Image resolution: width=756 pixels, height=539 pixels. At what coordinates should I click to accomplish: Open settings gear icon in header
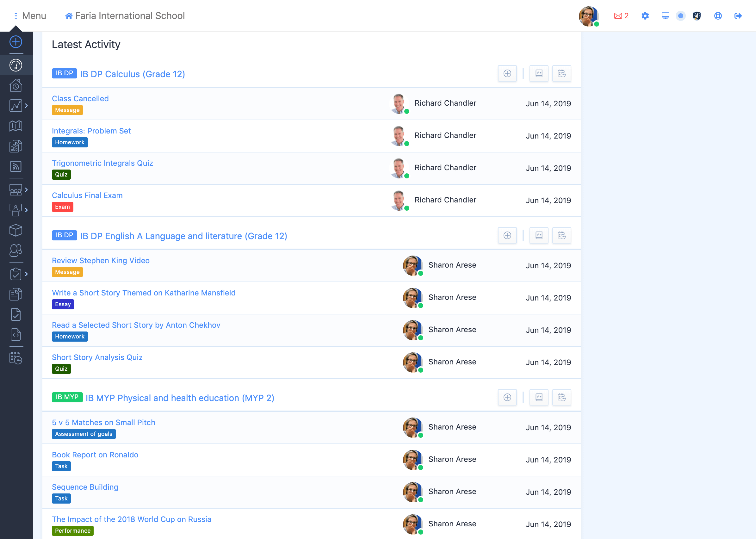(x=645, y=15)
